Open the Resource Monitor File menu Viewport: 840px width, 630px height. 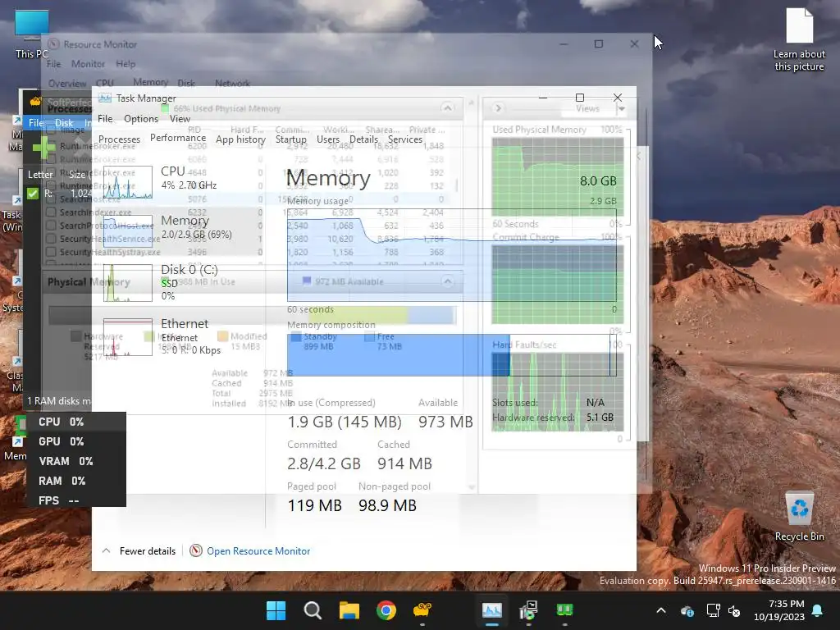pyautogui.click(x=53, y=64)
